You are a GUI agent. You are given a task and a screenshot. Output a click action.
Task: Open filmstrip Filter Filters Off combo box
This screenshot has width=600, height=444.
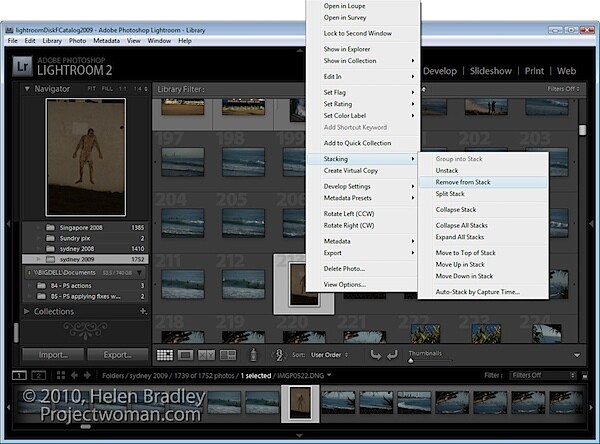click(x=543, y=375)
